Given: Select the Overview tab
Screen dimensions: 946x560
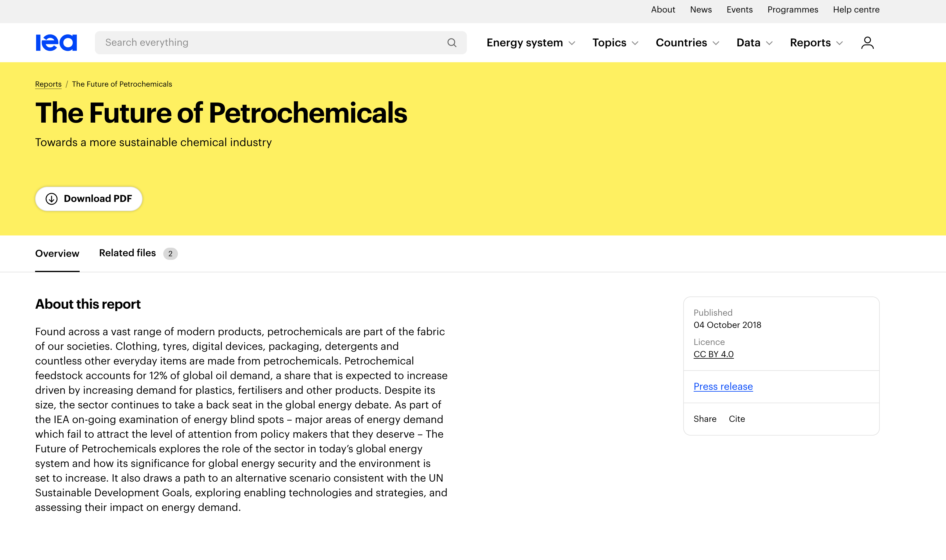Looking at the screenshot, I should click(57, 253).
